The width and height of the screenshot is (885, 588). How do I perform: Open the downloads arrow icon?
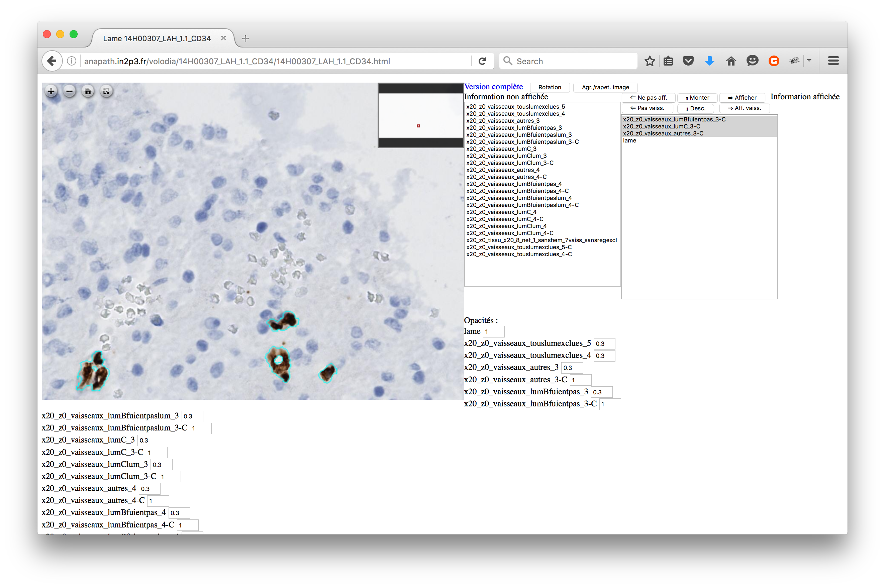tap(709, 61)
